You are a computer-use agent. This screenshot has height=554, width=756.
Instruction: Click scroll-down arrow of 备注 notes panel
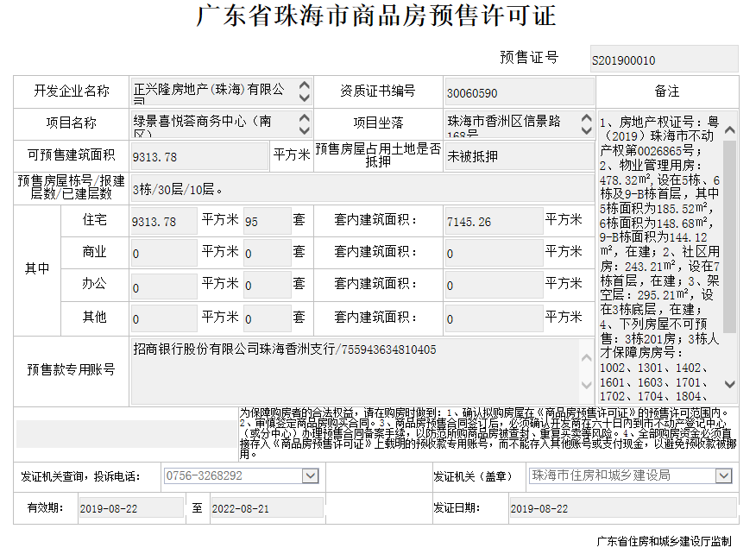pos(729,384)
